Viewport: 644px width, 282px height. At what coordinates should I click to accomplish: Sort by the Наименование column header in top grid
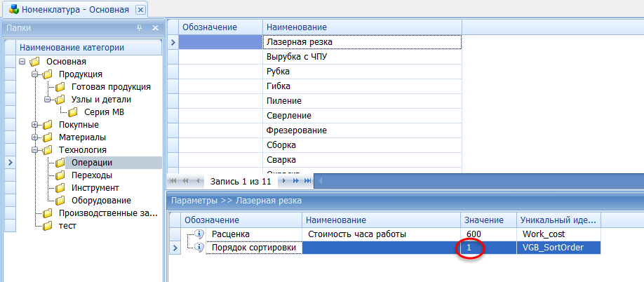tap(362, 27)
